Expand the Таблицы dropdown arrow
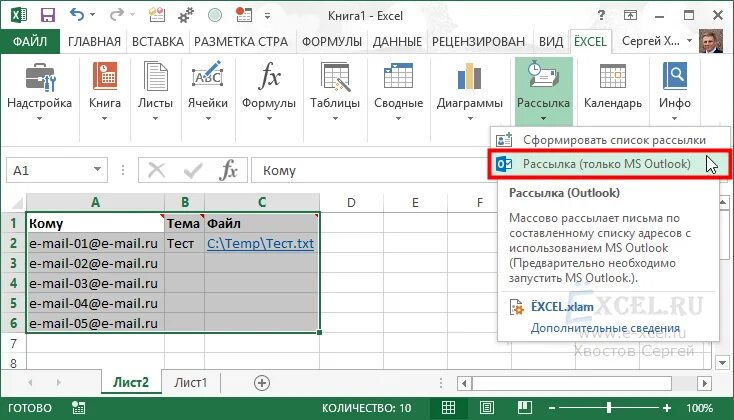 pos(335,118)
